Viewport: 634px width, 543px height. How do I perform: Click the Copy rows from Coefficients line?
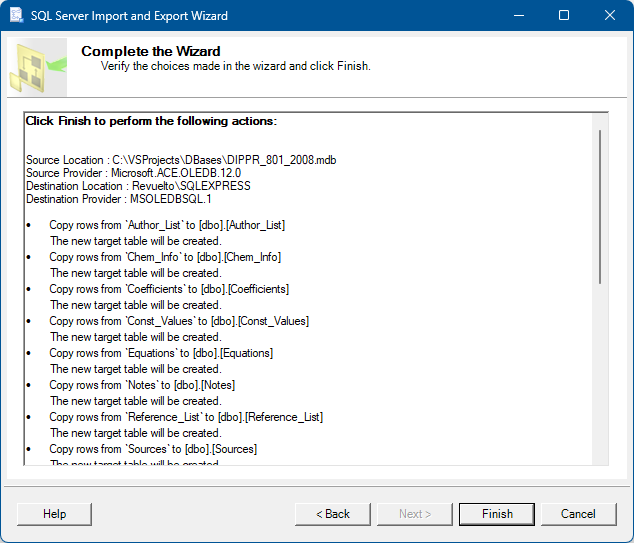pyautogui.click(x=169, y=289)
